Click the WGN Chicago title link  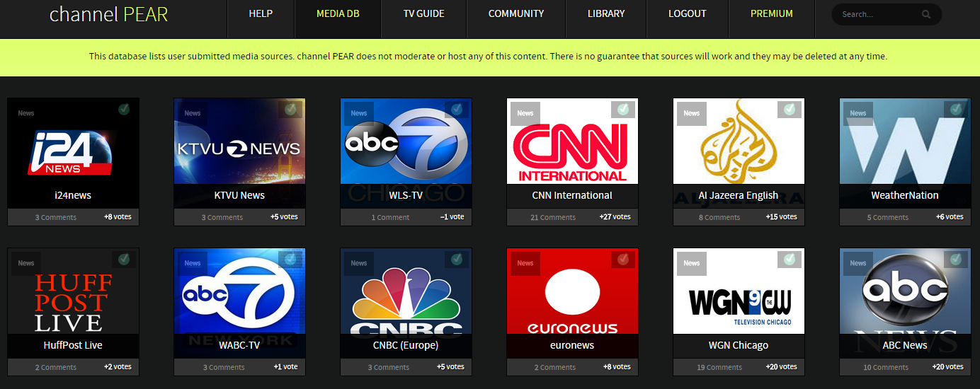739,345
